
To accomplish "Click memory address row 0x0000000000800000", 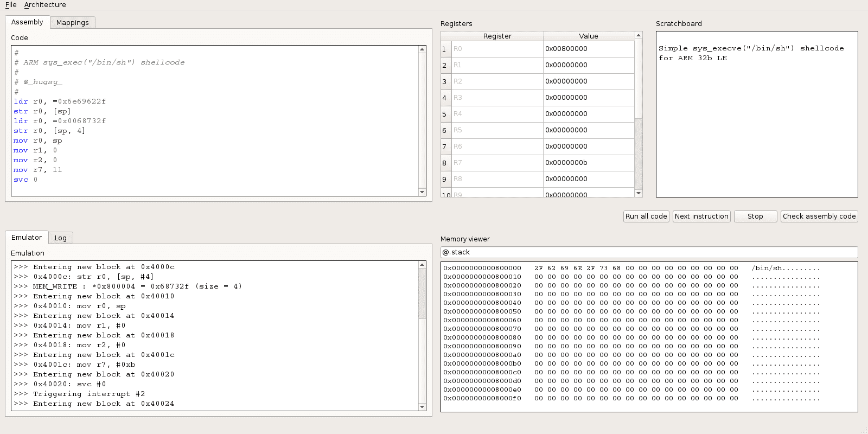I will click(482, 268).
